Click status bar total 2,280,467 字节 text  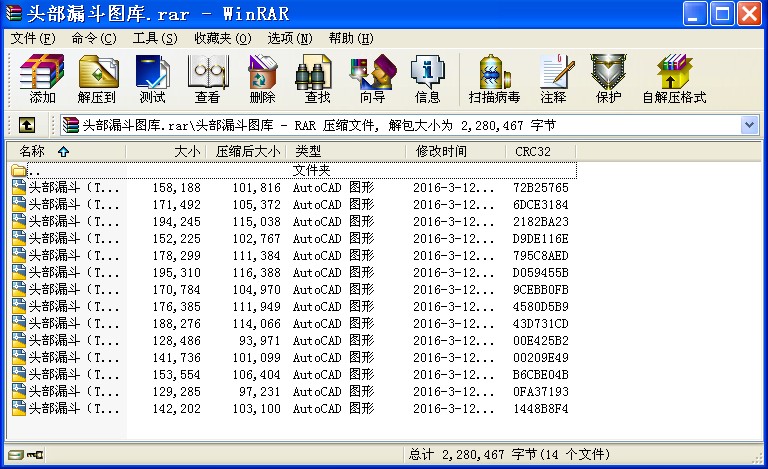tap(509, 455)
